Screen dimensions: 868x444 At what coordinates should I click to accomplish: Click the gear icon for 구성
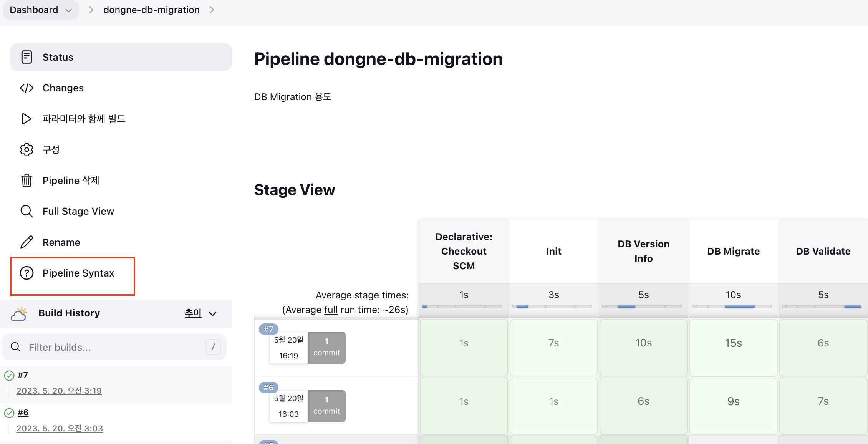click(27, 149)
